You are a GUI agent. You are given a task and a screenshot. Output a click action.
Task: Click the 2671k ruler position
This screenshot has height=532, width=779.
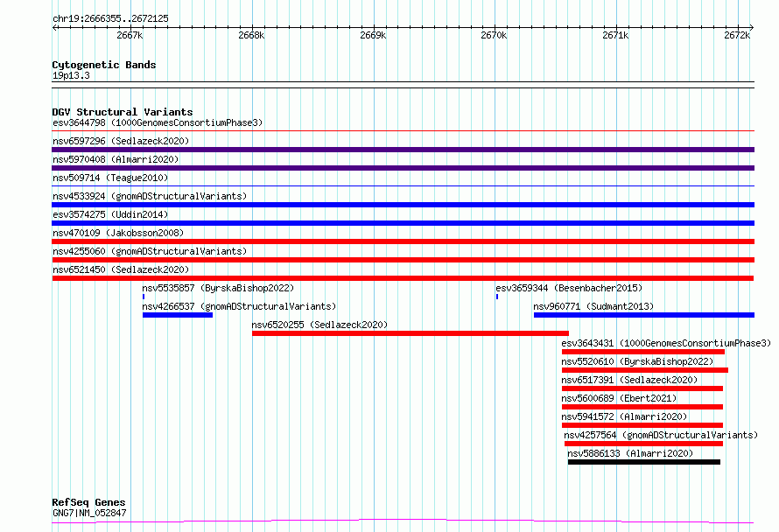pos(615,35)
